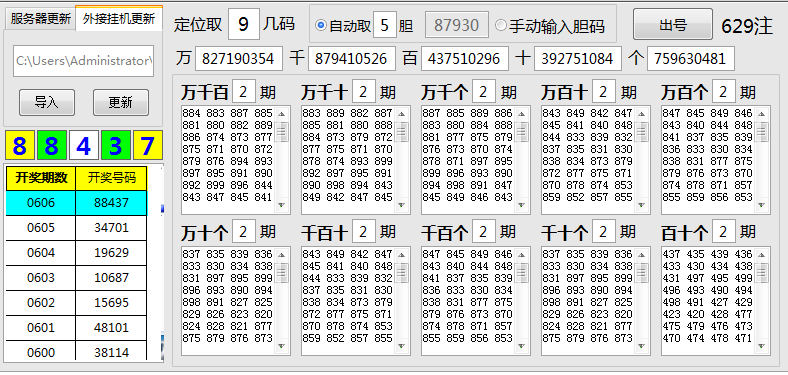Click the down arrow of 万千个 list scrollbar
Viewport: 788px width, 375px height.
click(x=522, y=205)
